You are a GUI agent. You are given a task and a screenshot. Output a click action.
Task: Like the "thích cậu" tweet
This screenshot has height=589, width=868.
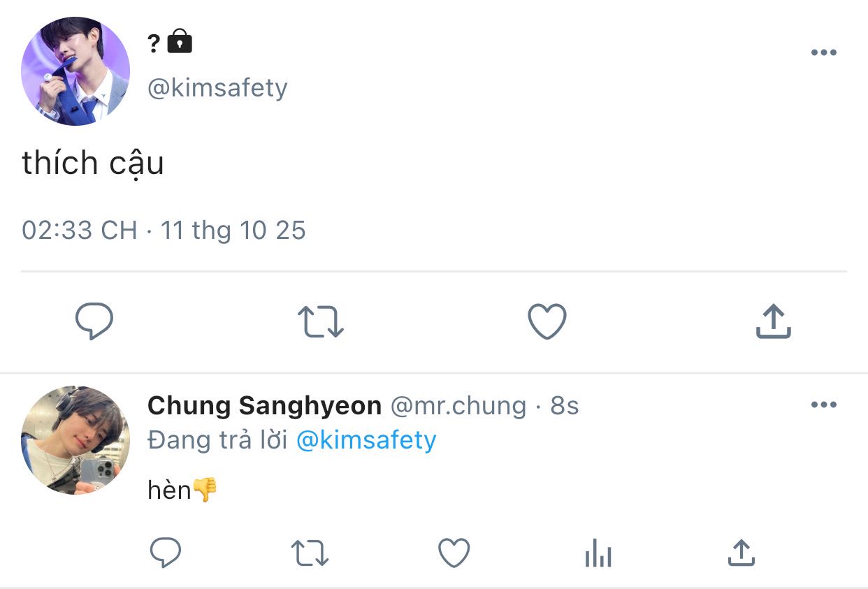point(547,322)
